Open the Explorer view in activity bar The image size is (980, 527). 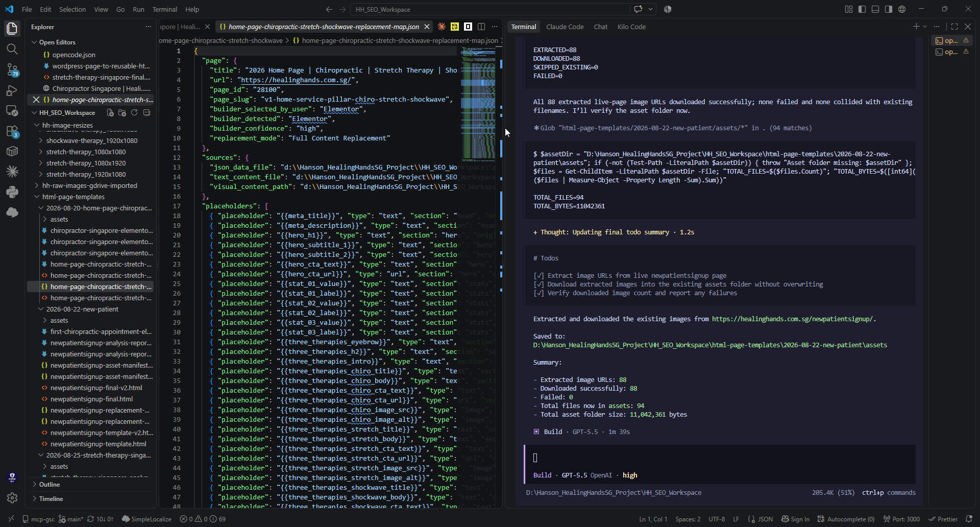12,28
